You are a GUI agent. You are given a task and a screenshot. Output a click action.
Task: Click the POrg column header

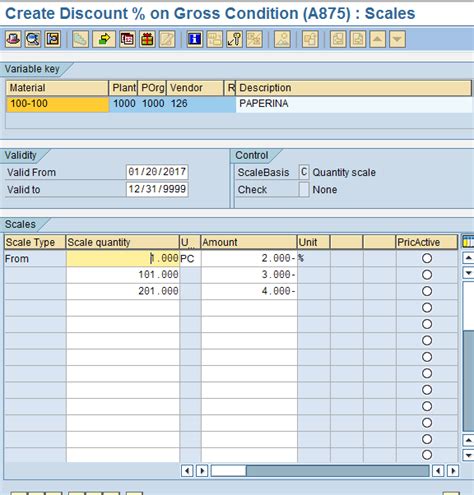(x=152, y=88)
